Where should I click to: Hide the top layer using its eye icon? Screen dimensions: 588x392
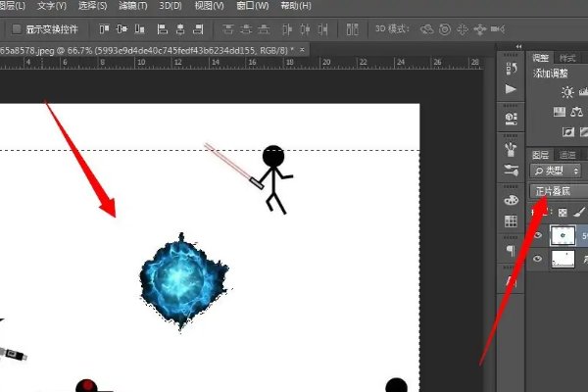[x=537, y=235]
